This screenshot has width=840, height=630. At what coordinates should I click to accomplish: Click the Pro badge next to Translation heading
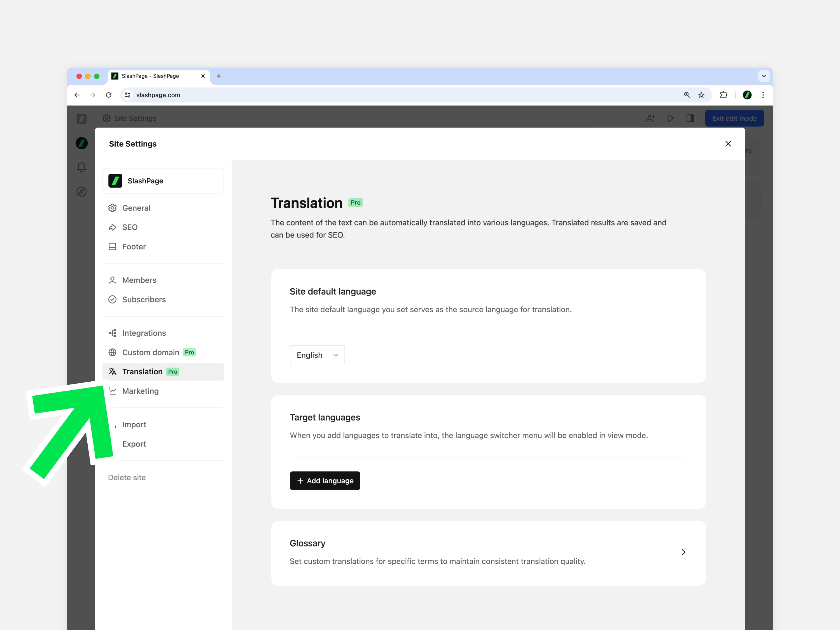click(x=355, y=203)
